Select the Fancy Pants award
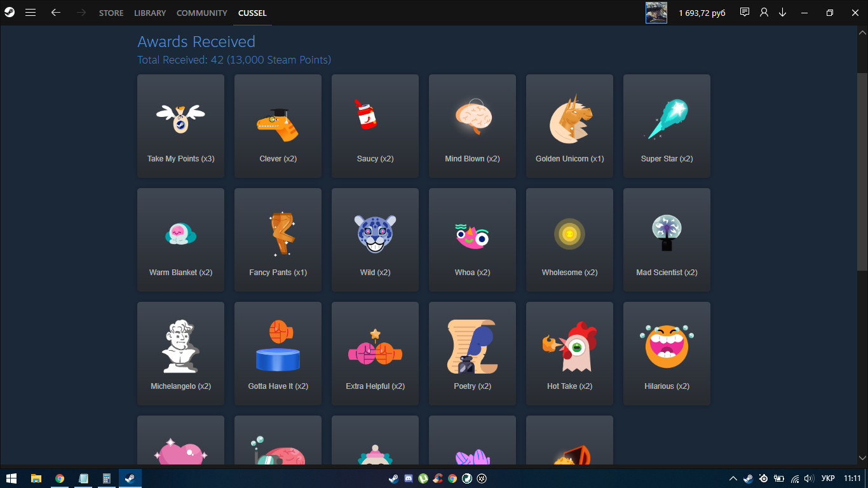868x488 pixels. click(x=278, y=240)
